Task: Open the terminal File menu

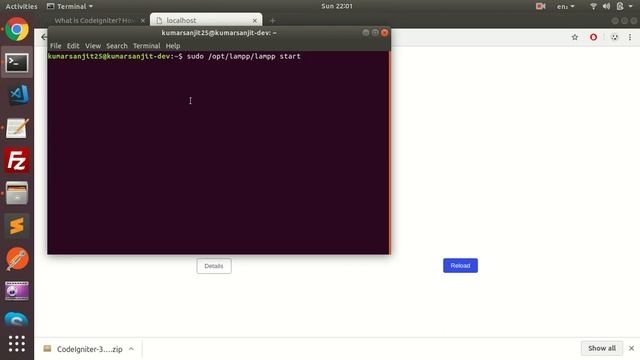Action: [x=56, y=46]
